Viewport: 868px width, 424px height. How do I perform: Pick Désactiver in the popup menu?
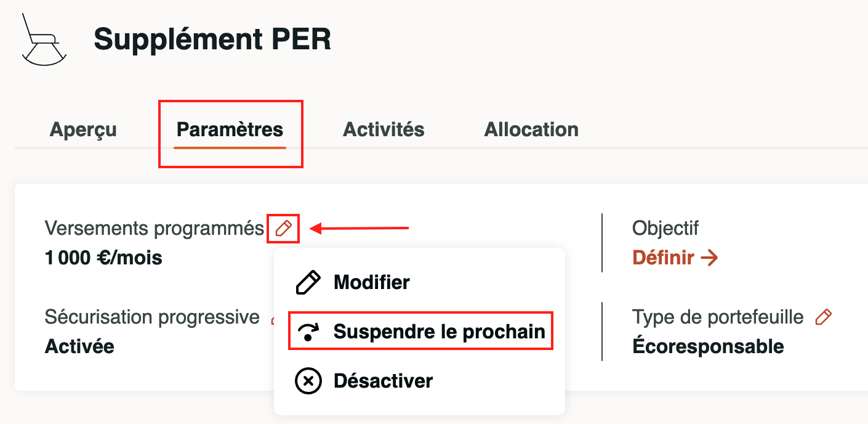(x=383, y=381)
